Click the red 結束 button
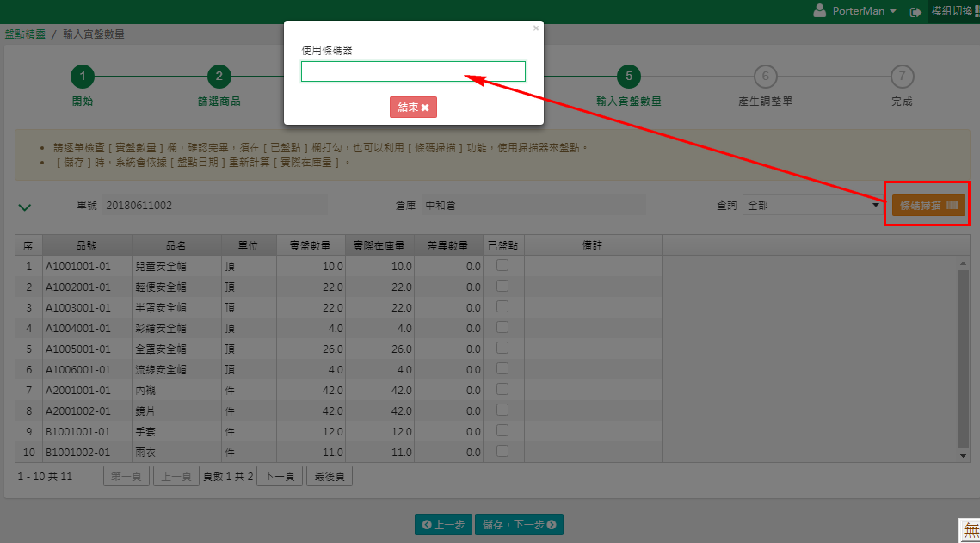The image size is (980, 543). point(413,108)
